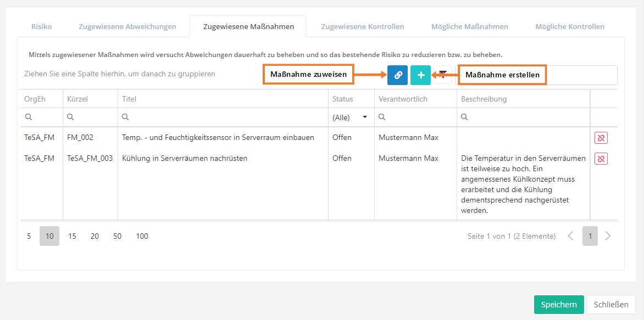This screenshot has height=320, width=644.
Task: Click the clear filter icon in toolbar
Action: coord(442,75)
